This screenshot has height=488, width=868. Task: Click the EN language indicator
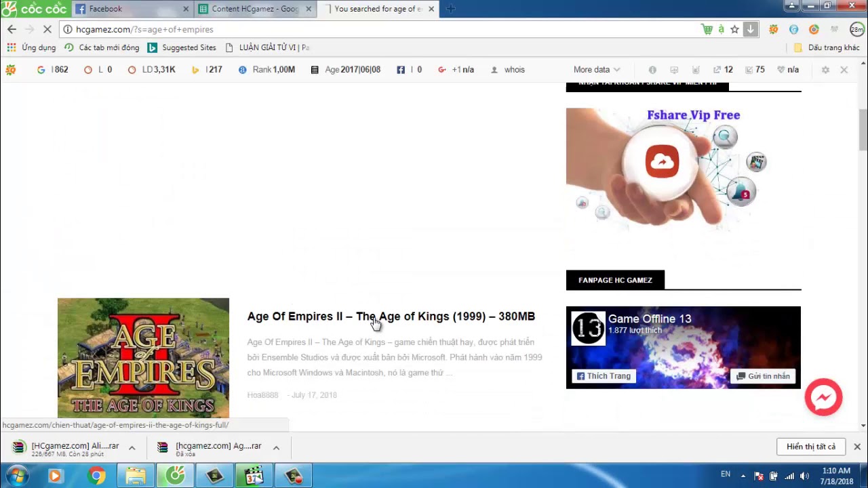726,474
